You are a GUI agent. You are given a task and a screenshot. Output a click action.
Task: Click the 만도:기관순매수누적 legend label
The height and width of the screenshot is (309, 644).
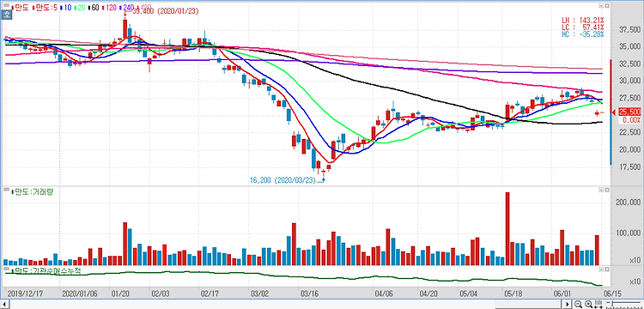pyautogui.click(x=46, y=271)
